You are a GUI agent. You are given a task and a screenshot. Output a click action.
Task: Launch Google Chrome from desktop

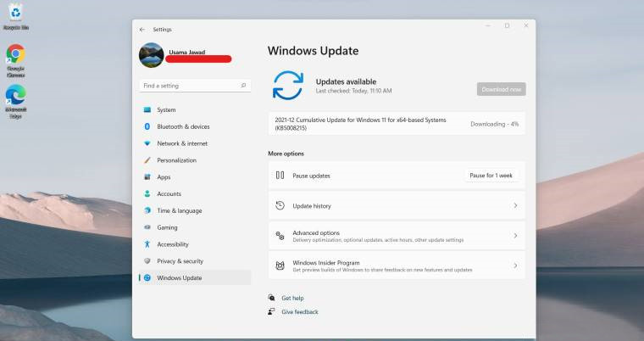click(x=15, y=60)
